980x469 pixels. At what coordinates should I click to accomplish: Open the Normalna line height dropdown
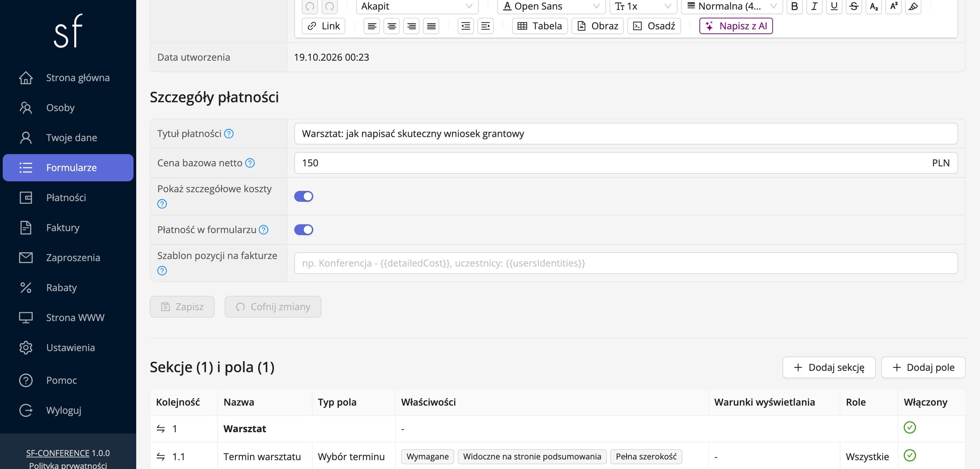(x=732, y=6)
